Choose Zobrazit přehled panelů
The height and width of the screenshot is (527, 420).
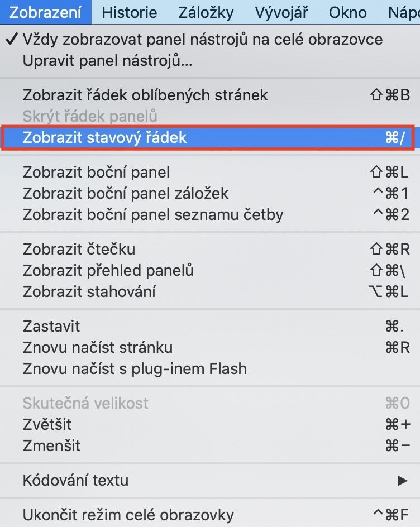(x=108, y=271)
